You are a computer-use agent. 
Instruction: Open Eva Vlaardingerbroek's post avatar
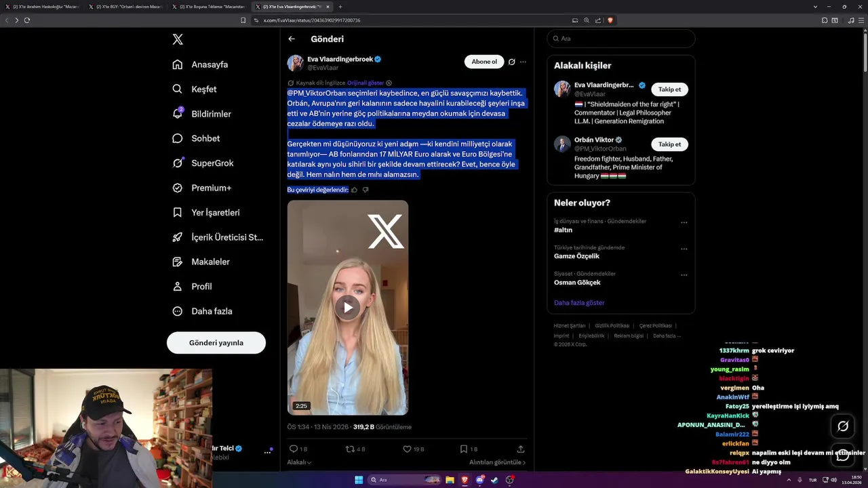pyautogui.click(x=296, y=63)
